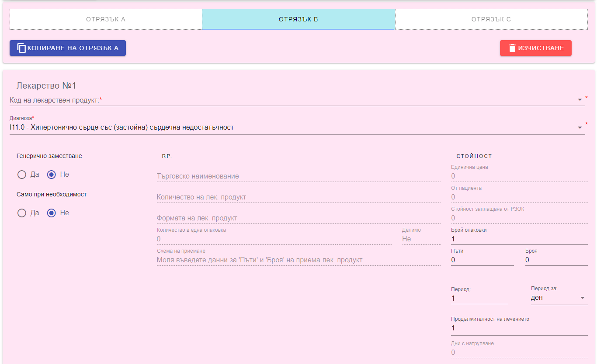Open the Период за dropdown showing ден
This screenshot has height=364, width=597.
[x=559, y=298]
